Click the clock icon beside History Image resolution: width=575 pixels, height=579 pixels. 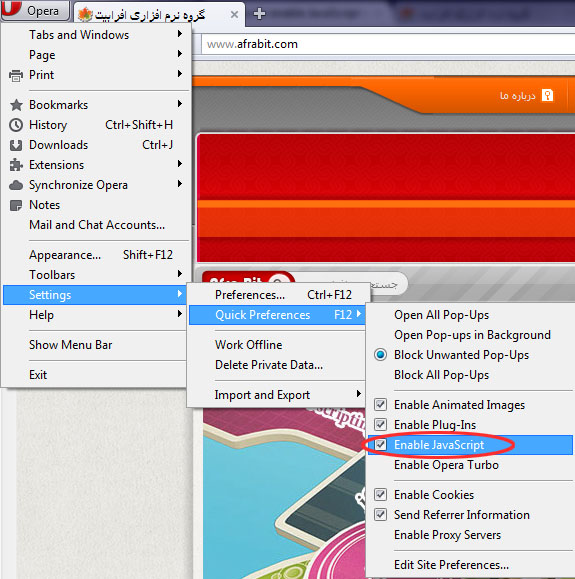[x=16, y=125]
